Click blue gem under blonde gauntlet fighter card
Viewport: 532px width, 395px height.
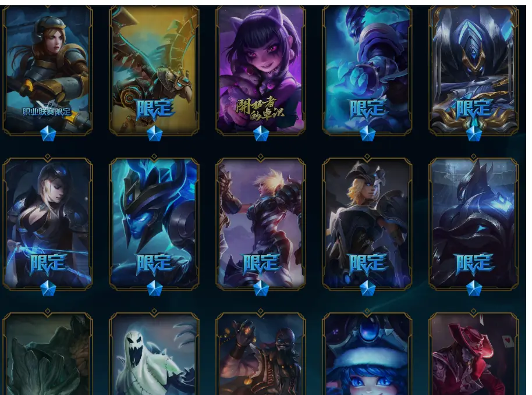(261, 288)
